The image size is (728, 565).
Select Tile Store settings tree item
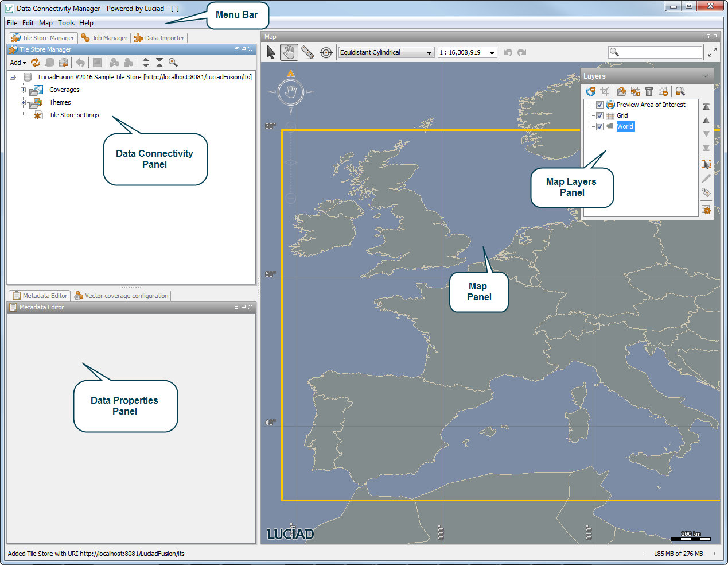74,115
